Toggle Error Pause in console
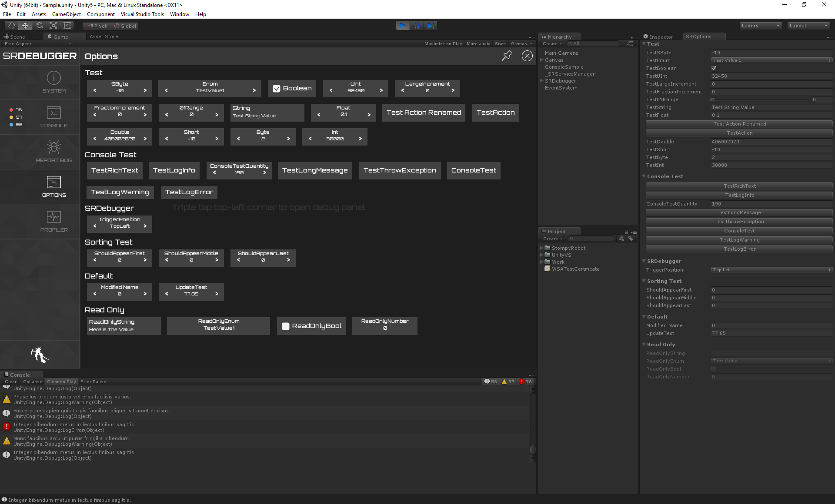This screenshot has height=504, width=835. click(93, 381)
